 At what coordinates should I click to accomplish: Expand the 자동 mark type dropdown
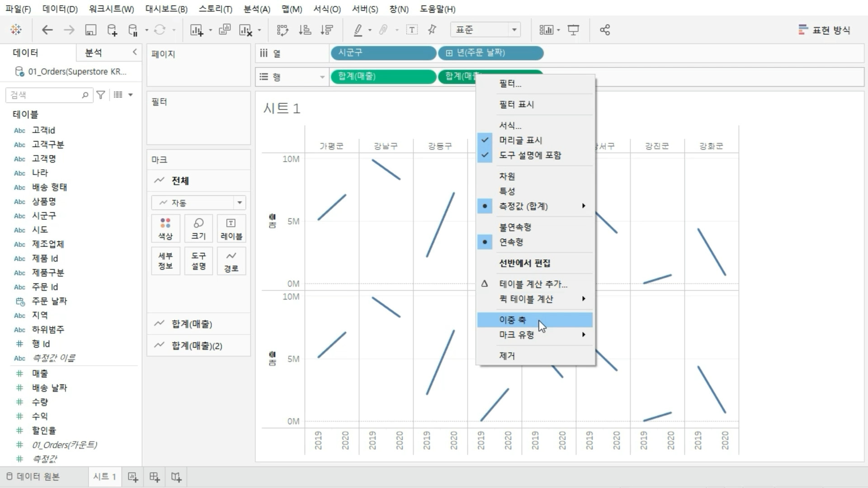(239, 202)
